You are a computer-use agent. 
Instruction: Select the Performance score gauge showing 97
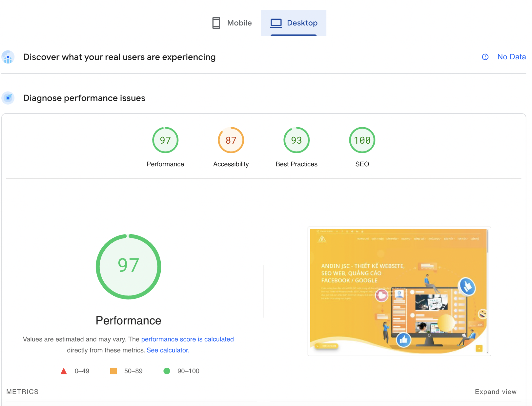pyautogui.click(x=165, y=140)
